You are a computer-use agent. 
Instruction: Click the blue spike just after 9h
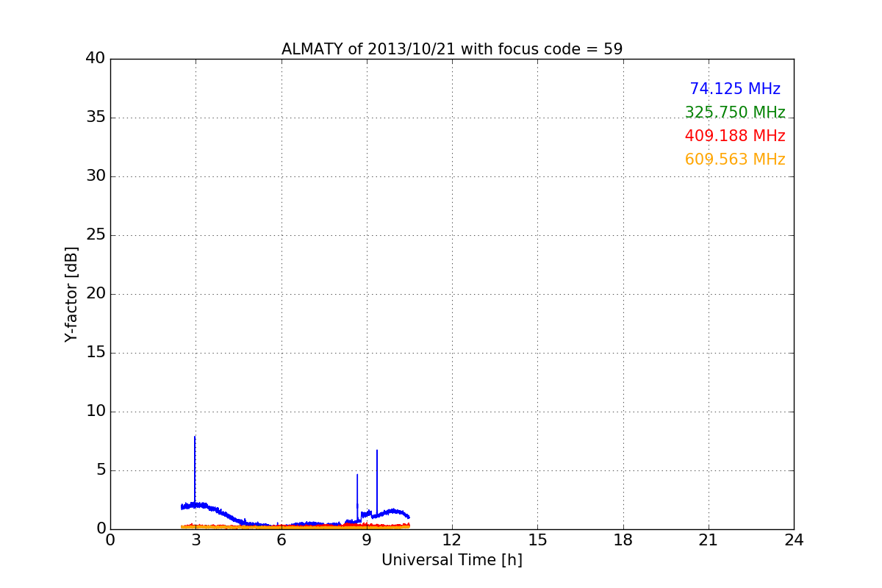(377, 482)
